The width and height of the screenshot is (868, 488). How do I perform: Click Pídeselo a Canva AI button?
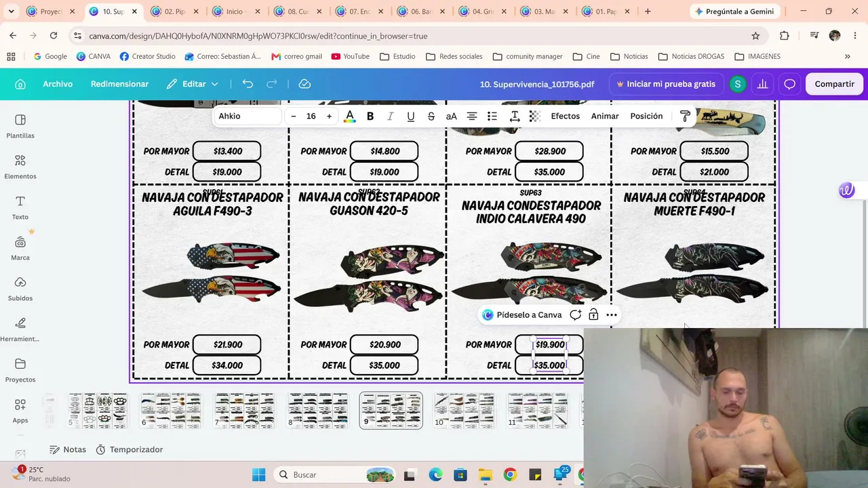click(522, 314)
